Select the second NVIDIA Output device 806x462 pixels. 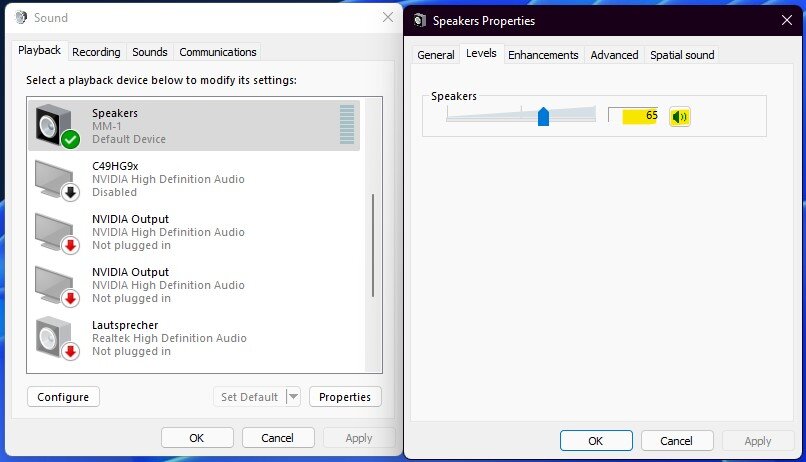(130, 285)
